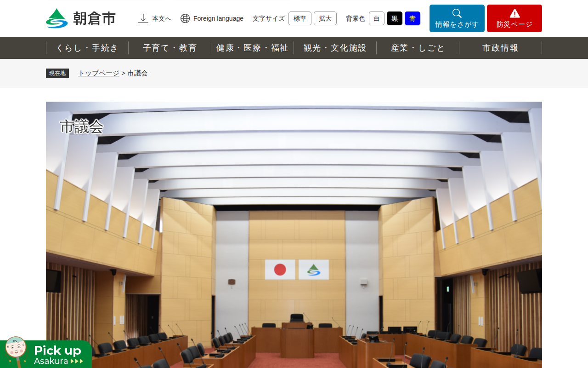Image resolution: width=588 pixels, height=368 pixels.
Task: Click the 現在地 breadcrumb label
Action: (57, 73)
